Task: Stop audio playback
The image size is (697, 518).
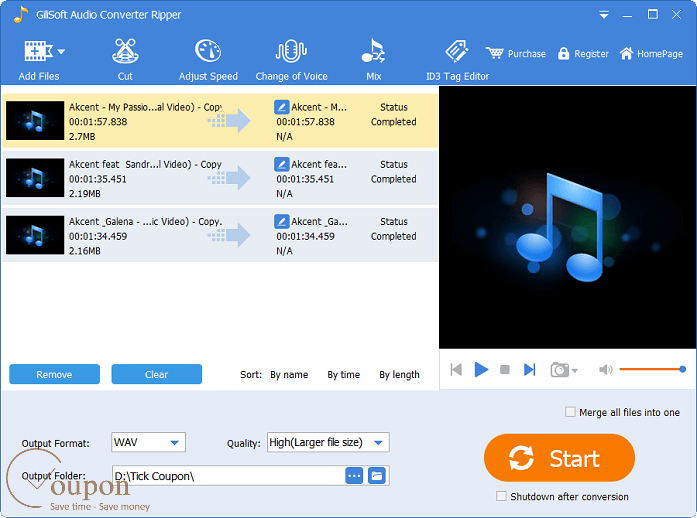Action: pyautogui.click(x=505, y=369)
